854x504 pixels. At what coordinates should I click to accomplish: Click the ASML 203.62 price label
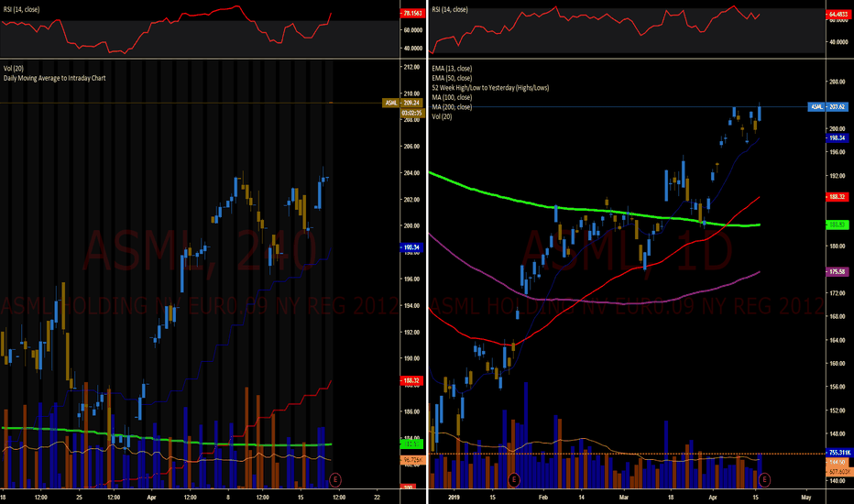pos(827,107)
